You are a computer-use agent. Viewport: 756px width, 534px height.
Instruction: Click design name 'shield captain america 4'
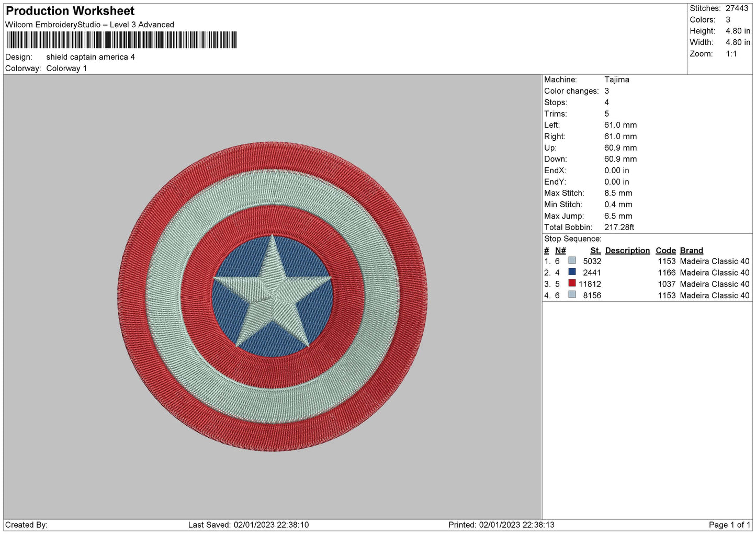[91, 57]
